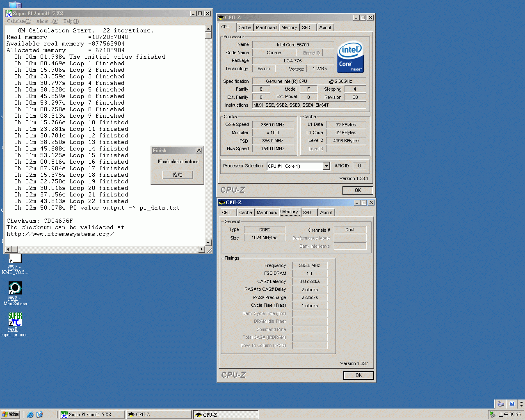Click the second quick launch icon

click(39, 415)
